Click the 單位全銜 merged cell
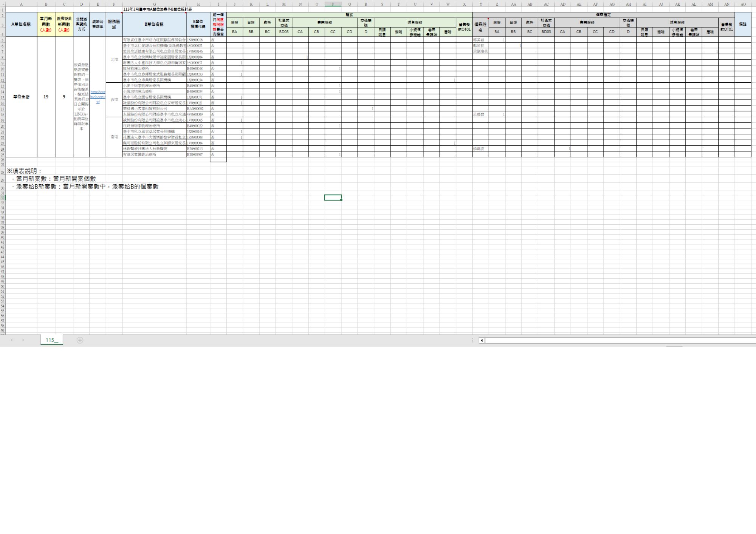 [21, 97]
